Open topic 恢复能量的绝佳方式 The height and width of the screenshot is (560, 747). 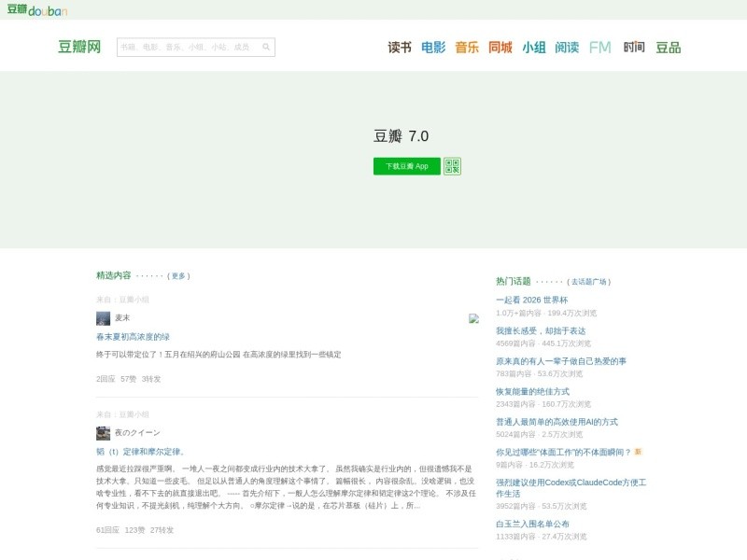532,391
